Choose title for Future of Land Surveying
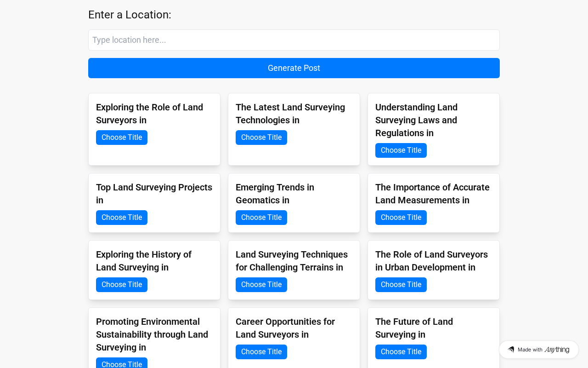The height and width of the screenshot is (368, 588). (401, 352)
